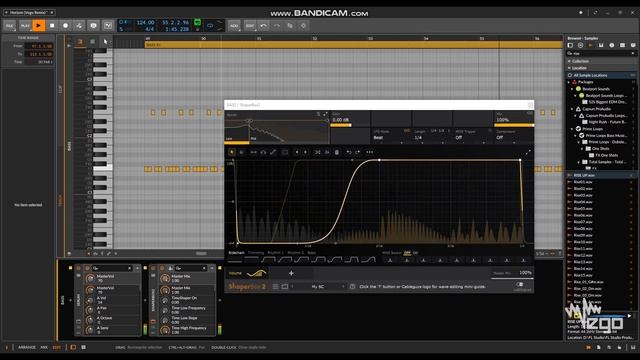The height and width of the screenshot is (360, 640).
Task: Click the ShaperBox randomize shuffle icon
Action: [x=317, y=152]
